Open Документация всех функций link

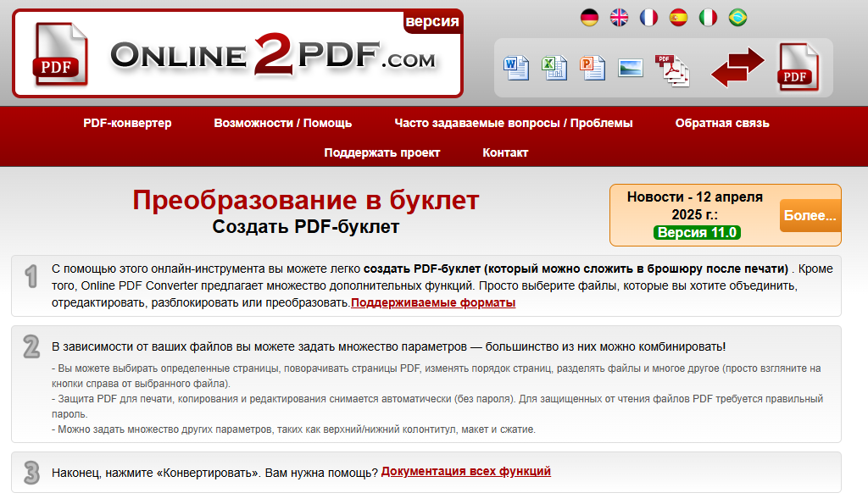[465, 471]
